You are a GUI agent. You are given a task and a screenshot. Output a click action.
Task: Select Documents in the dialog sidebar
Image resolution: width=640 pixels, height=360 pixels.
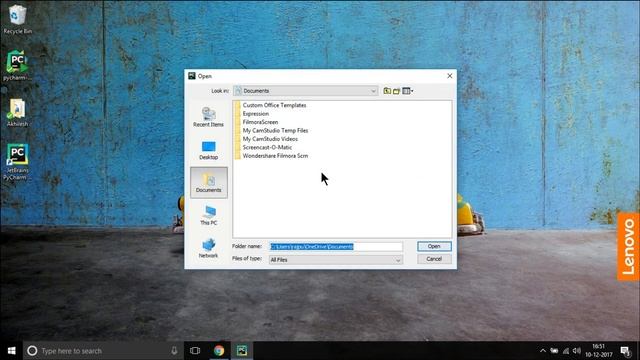[x=209, y=182]
